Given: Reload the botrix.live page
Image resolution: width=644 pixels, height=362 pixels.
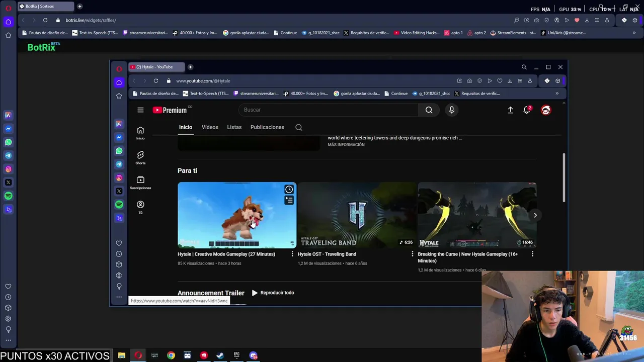Looking at the screenshot, I should click(x=45, y=20).
